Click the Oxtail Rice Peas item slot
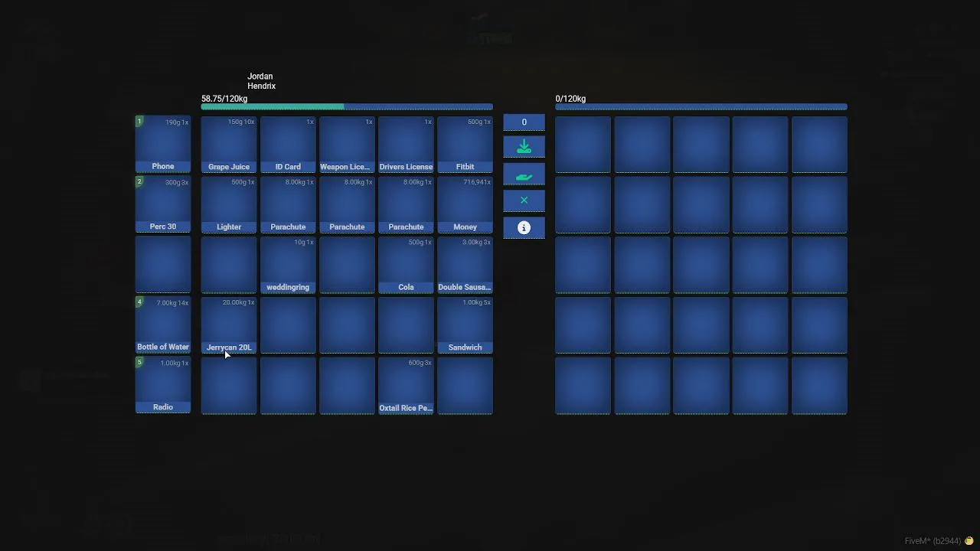 tap(406, 385)
